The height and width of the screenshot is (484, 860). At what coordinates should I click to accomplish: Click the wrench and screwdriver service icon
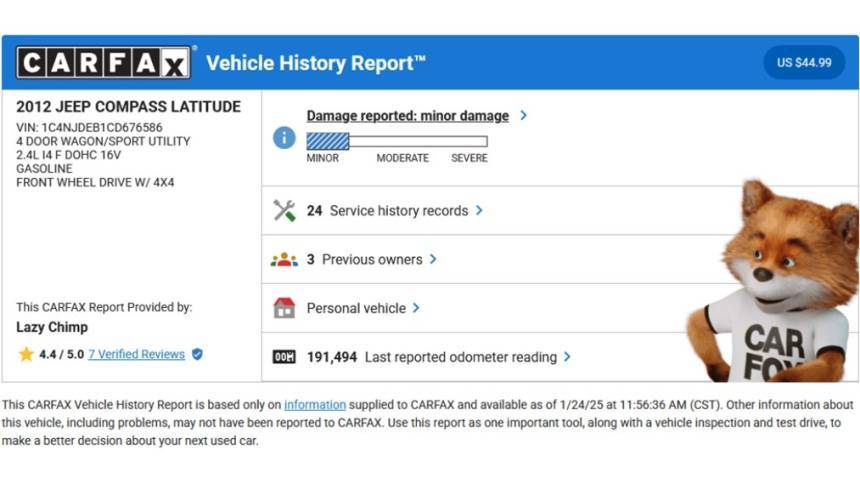284,211
